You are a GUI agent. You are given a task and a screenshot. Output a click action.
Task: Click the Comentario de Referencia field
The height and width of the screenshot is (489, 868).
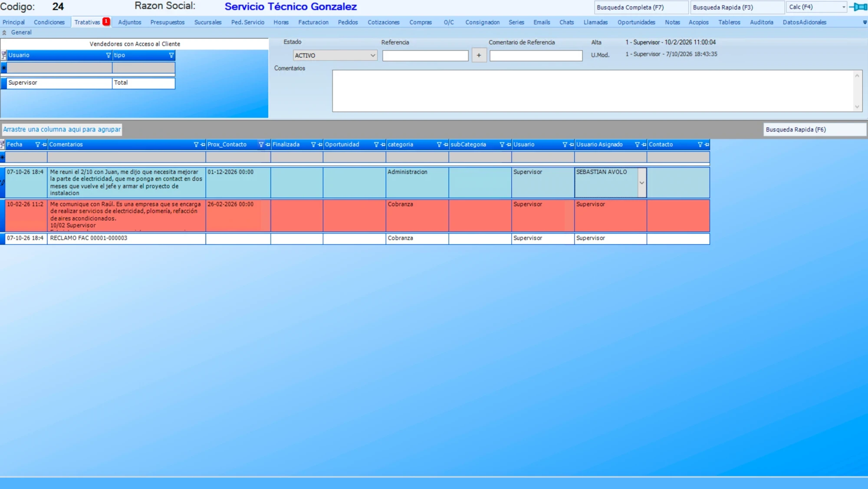[536, 56]
